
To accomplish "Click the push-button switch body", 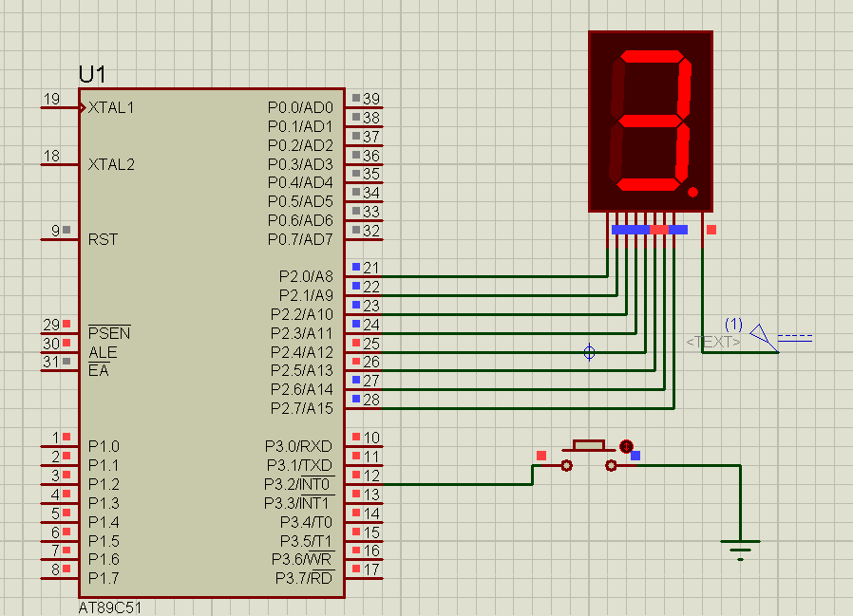I will [589, 446].
